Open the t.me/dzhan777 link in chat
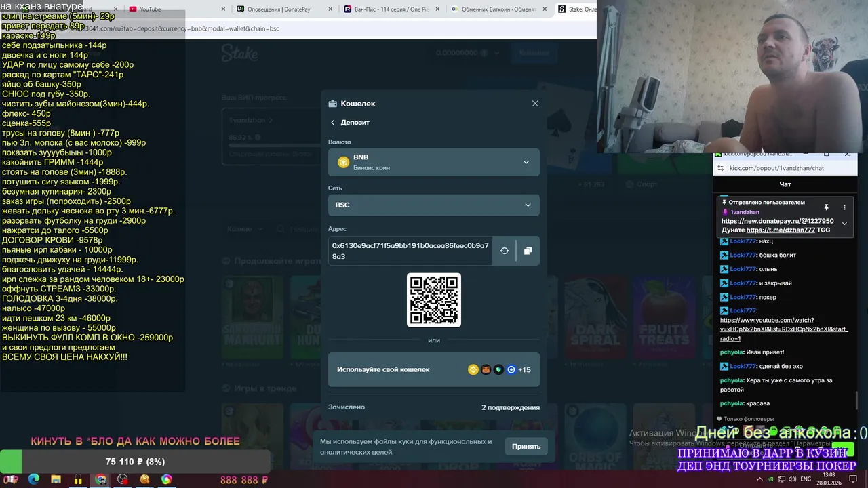868x488 pixels. tap(781, 230)
